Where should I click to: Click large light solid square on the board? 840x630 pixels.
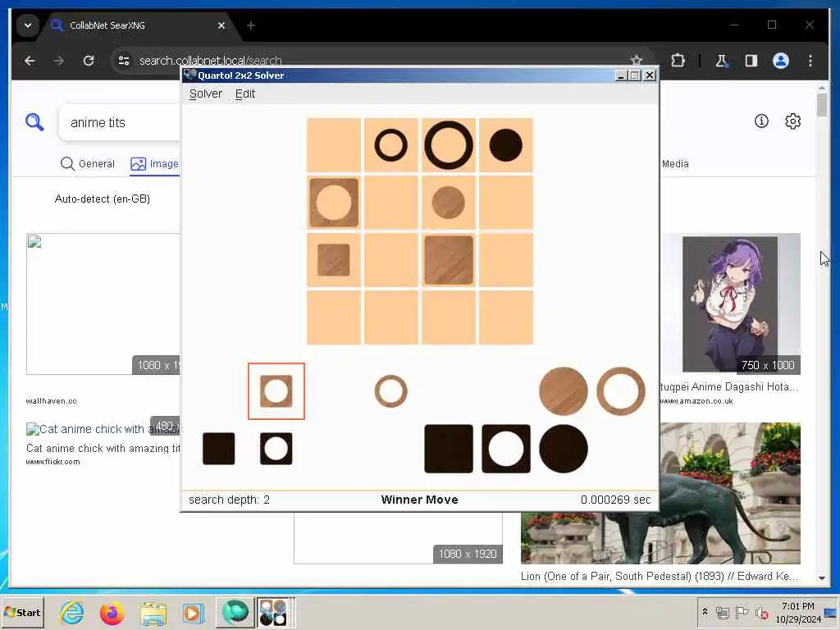point(449,260)
